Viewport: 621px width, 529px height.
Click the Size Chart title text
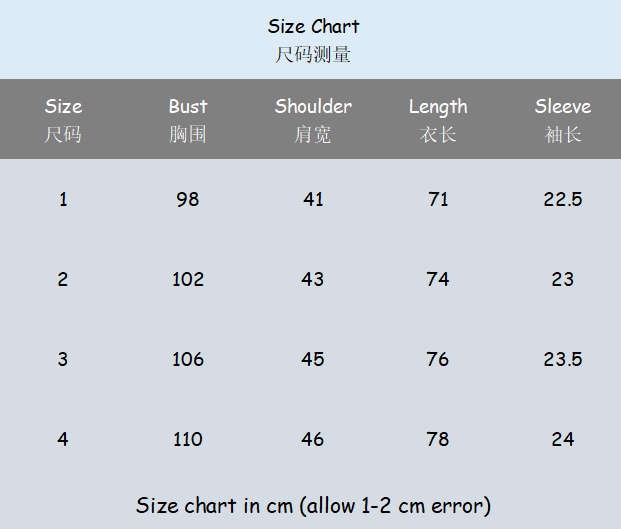[313, 27]
